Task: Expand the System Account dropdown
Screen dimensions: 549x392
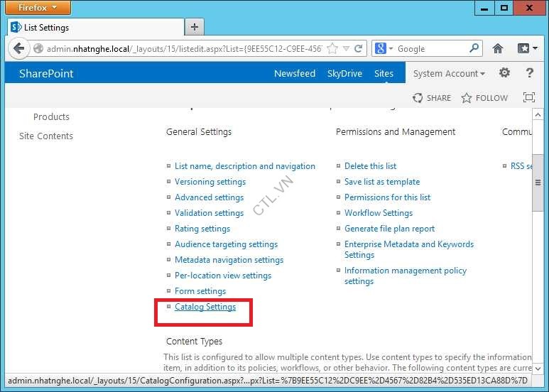Action: 449,74
